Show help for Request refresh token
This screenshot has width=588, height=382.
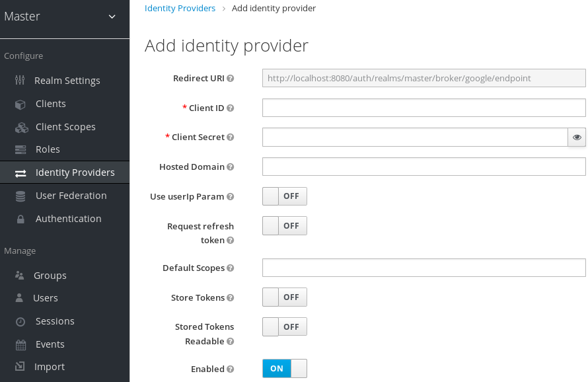(231, 240)
